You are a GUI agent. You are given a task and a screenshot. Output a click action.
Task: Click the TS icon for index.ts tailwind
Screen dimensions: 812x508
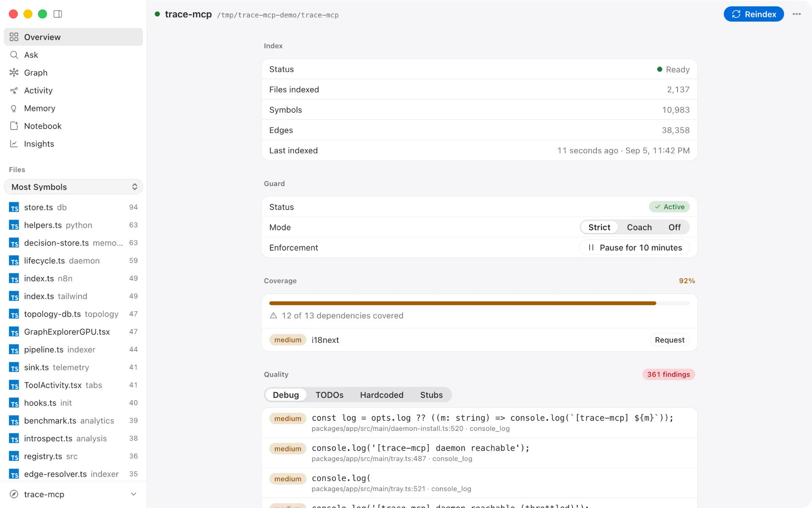tap(14, 296)
